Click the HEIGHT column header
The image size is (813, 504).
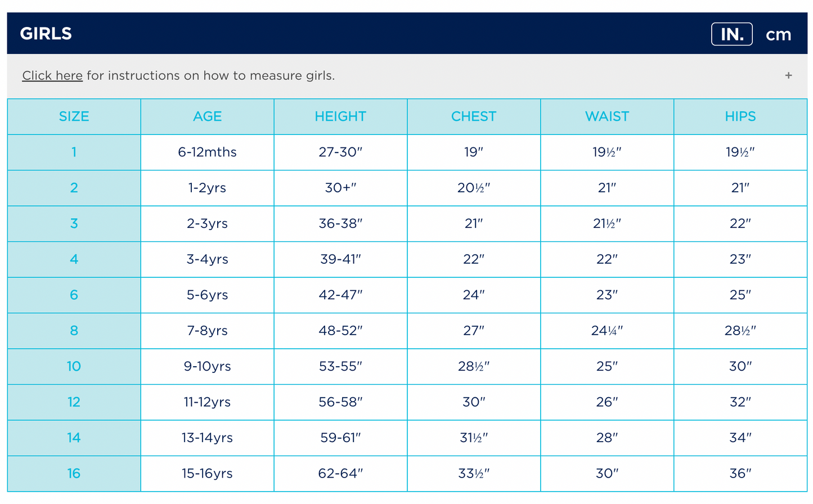[340, 116]
